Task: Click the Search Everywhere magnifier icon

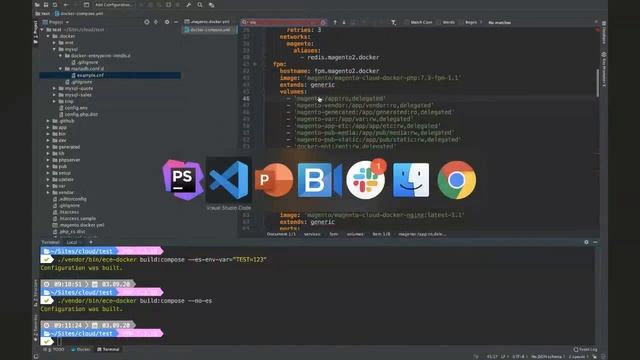Action: [x=200, y=5]
